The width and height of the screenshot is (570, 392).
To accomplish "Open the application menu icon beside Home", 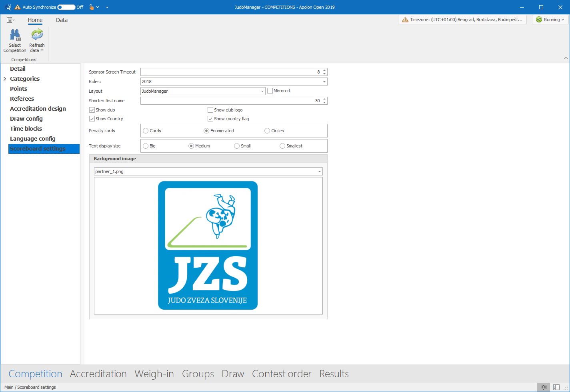I will click(11, 20).
